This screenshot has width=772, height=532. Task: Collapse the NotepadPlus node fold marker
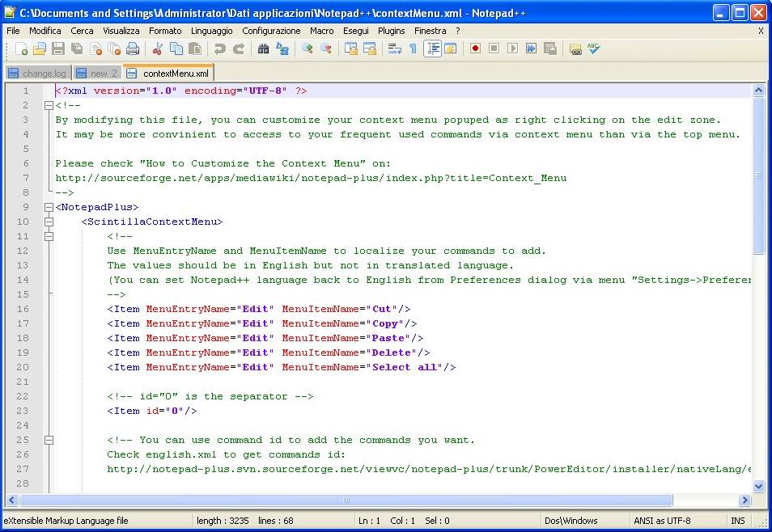pos(49,207)
